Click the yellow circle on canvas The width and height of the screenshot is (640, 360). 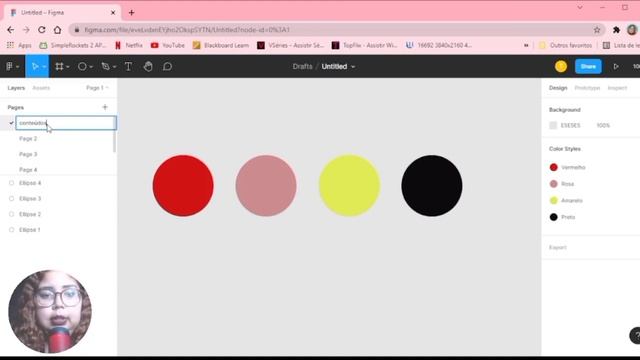[349, 186]
